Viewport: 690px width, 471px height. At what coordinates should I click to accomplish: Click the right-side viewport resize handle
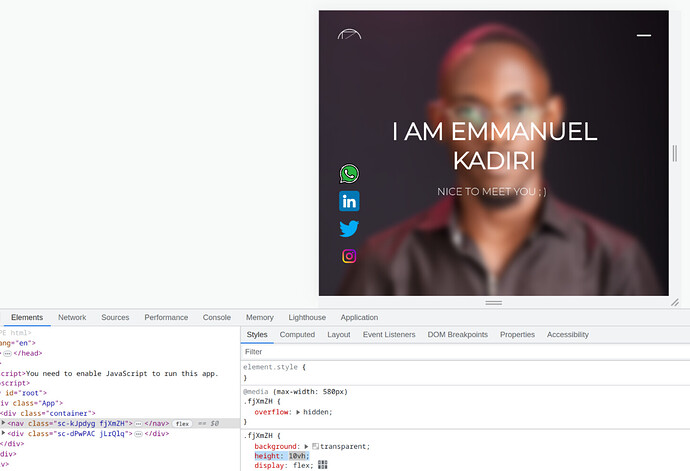coord(675,153)
